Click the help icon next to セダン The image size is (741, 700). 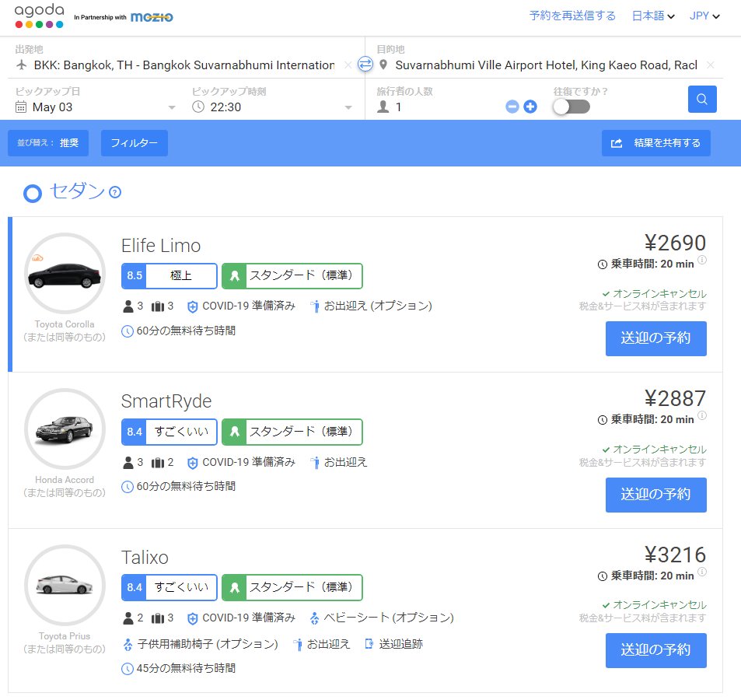coord(115,192)
